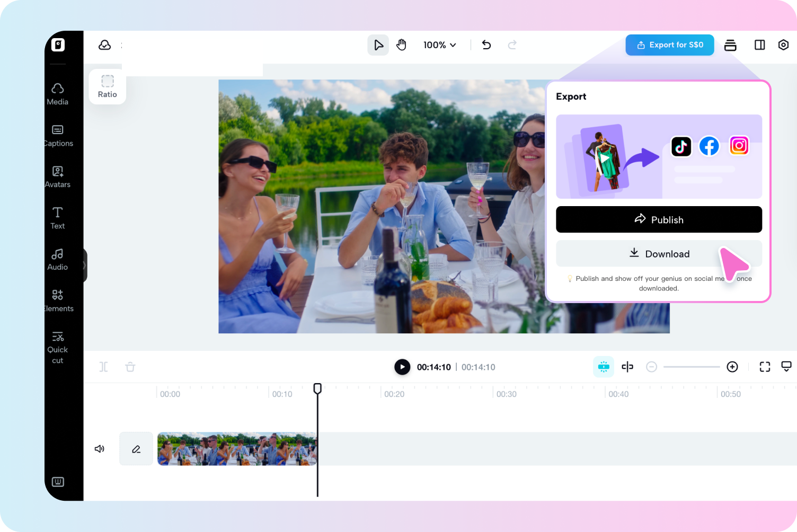This screenshot has width=797, height=532.
Task: Open the Media panel in the sidebar
Action: 57,94
